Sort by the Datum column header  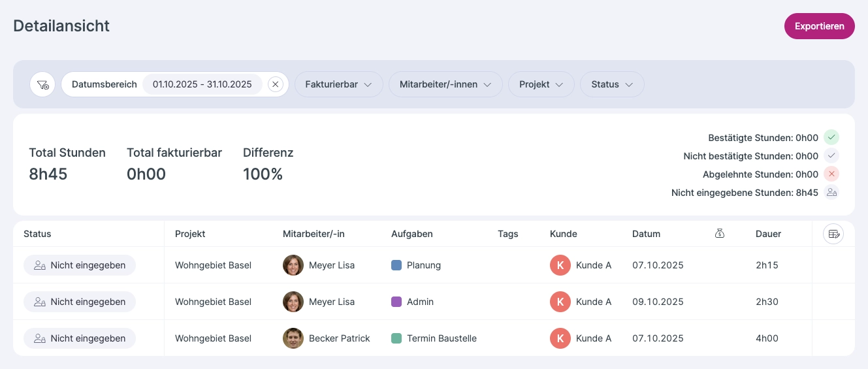[646, 234]
